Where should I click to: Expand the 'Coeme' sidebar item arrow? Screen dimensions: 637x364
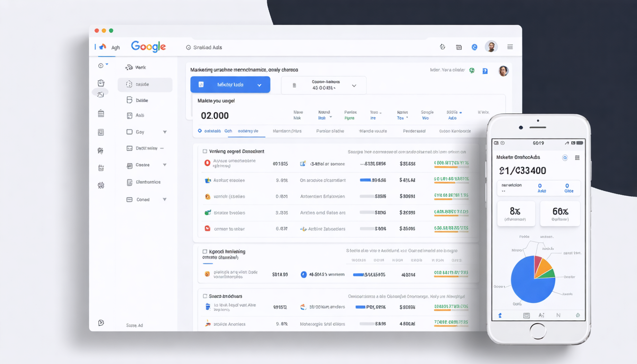tap(164, 165)
